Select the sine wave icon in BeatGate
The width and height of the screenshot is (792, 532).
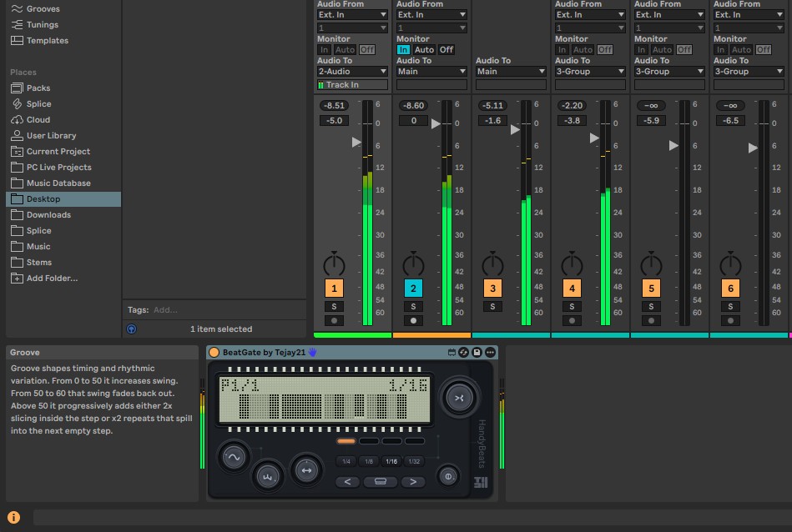coord(235,457)
